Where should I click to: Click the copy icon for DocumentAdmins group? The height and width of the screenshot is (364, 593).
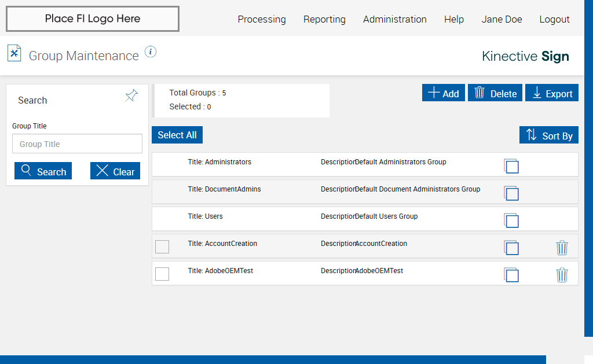(511, 193)
